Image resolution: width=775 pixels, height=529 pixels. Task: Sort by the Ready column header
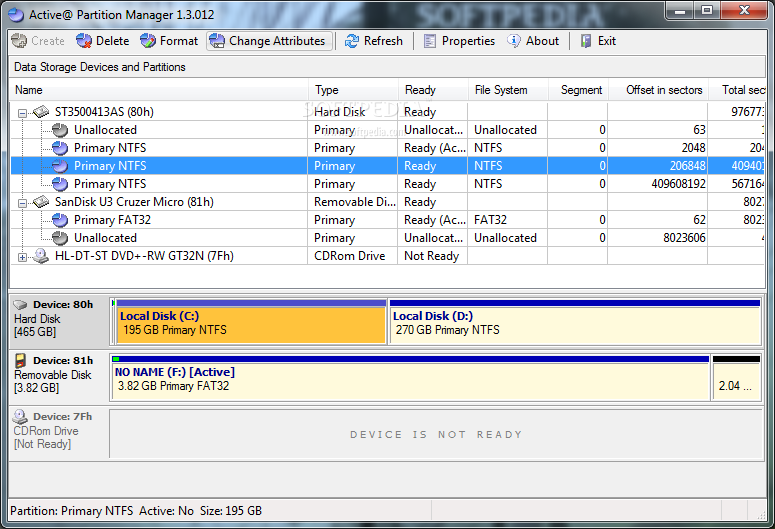tap(433, 90)
